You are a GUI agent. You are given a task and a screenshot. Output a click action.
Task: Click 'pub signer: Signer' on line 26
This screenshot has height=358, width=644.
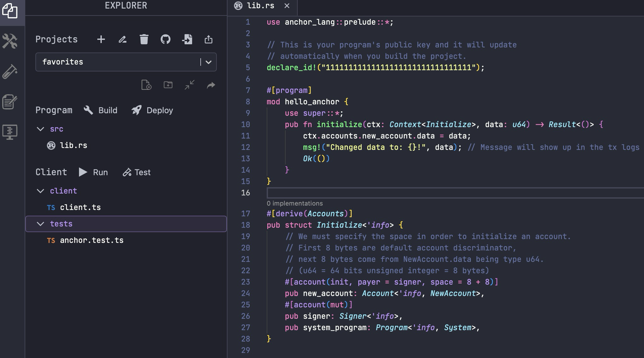(x=325, y=316)
